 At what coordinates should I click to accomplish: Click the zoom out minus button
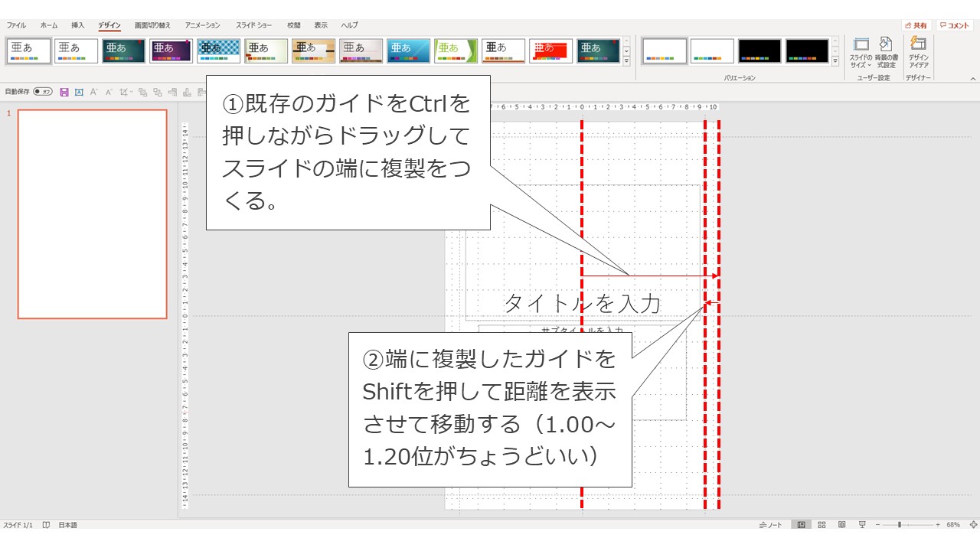pos(877,525)
